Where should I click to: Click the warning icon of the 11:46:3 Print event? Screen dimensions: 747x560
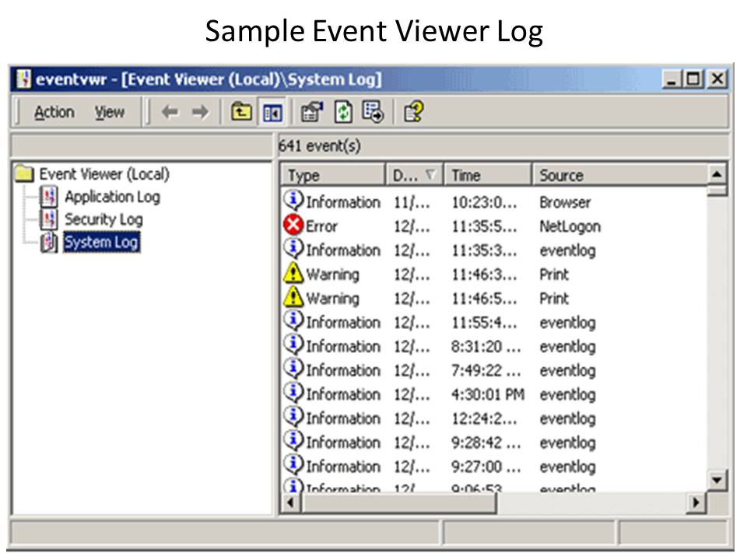(x=293, y=274)
